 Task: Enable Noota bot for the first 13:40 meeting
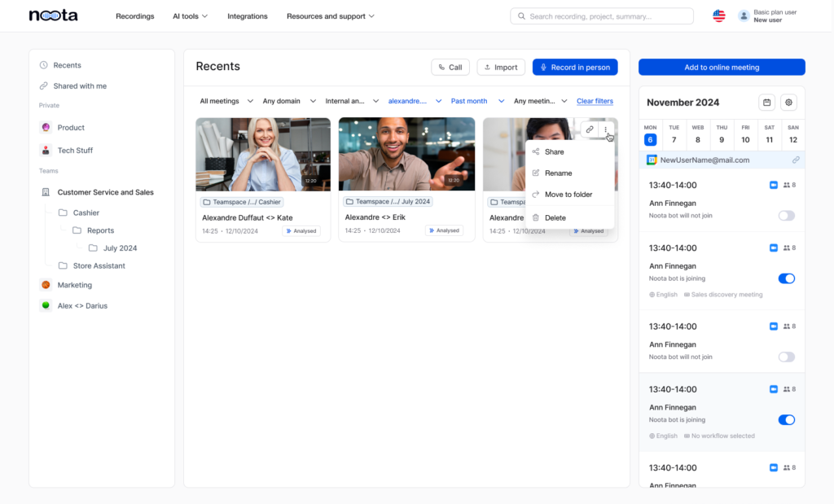786,215
